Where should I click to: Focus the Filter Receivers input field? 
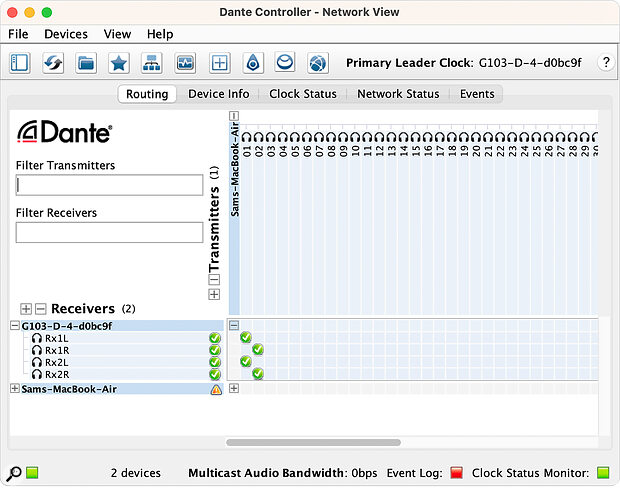(110, 233)
